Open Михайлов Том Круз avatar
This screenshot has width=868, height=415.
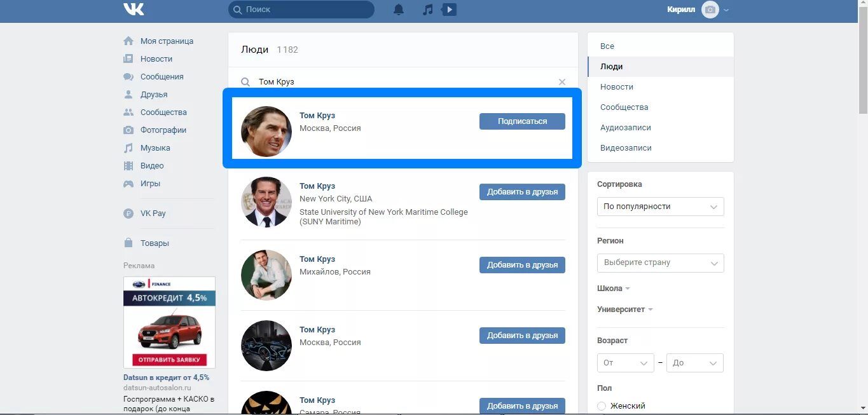266,275
